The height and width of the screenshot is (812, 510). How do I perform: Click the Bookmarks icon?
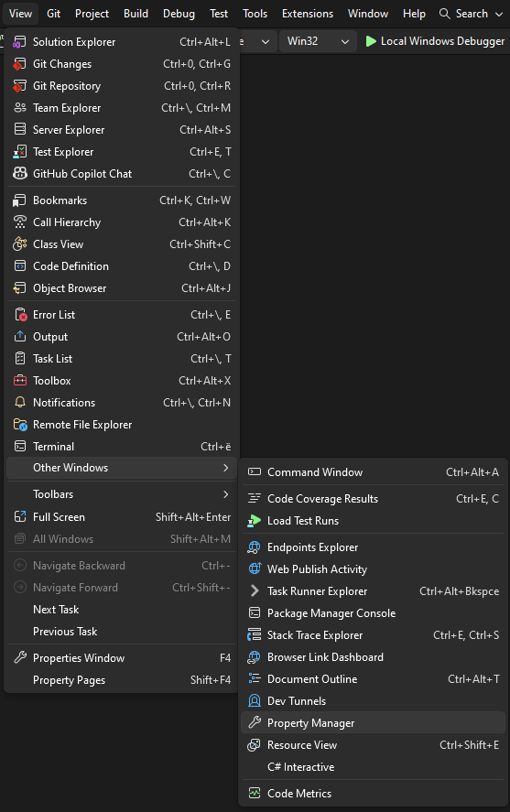click(x=19, y=200)
